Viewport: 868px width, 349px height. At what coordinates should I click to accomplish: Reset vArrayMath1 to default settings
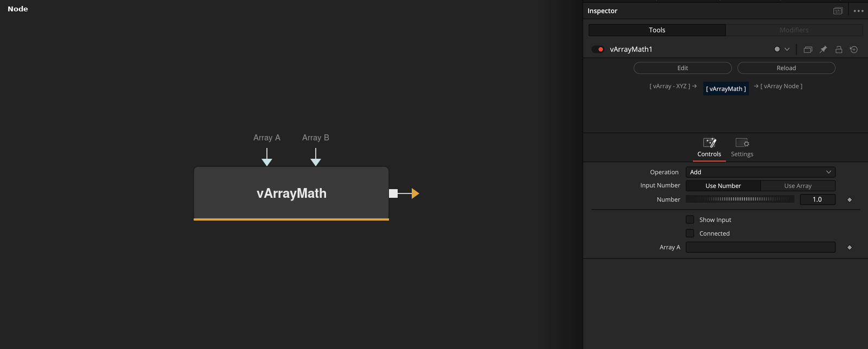pos(854,49)
